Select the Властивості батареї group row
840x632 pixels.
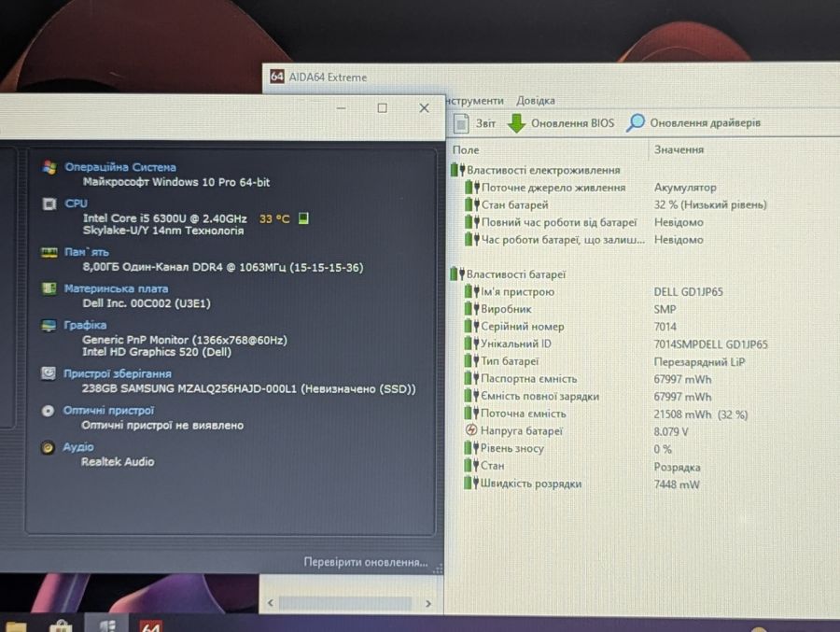[508, 274]
